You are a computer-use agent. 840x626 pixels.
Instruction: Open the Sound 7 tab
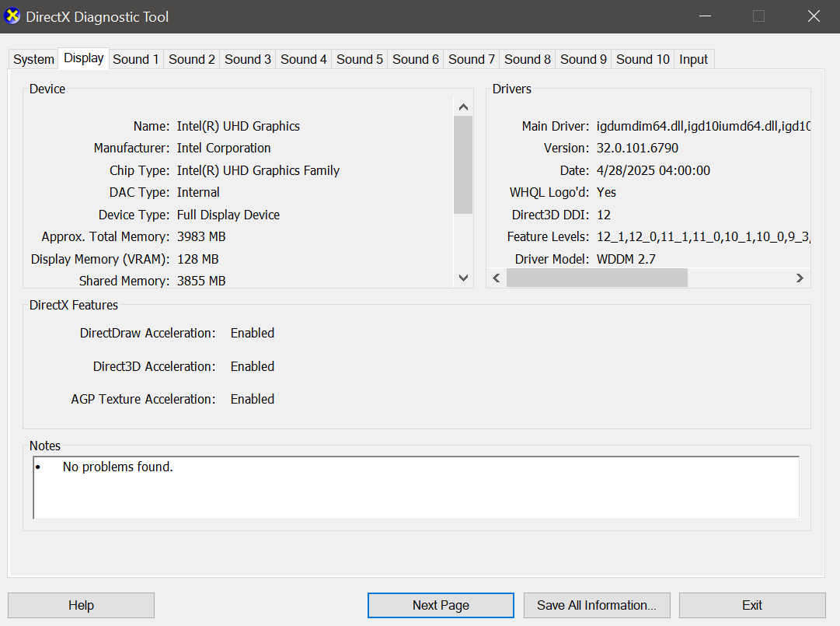[472, 60]
